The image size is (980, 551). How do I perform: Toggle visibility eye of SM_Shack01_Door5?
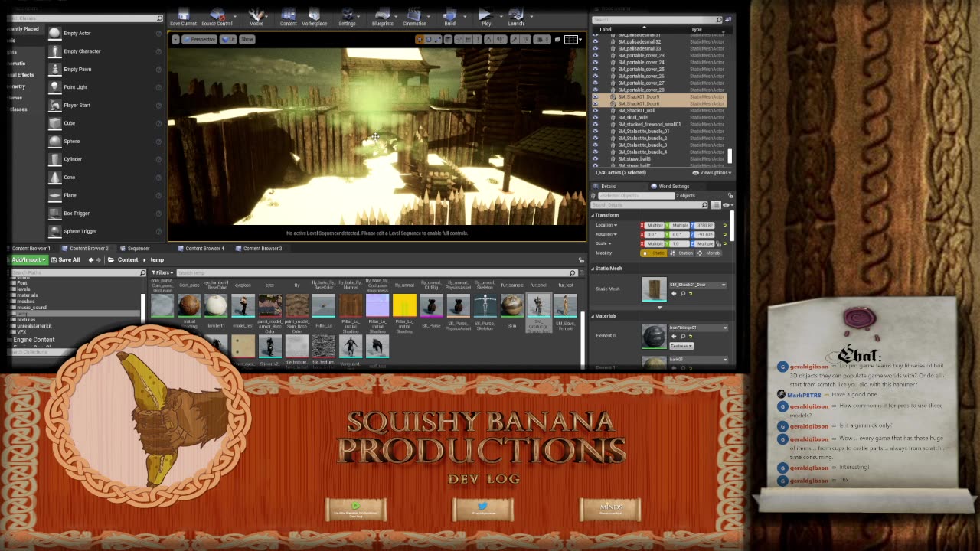(x=596, y=97)
